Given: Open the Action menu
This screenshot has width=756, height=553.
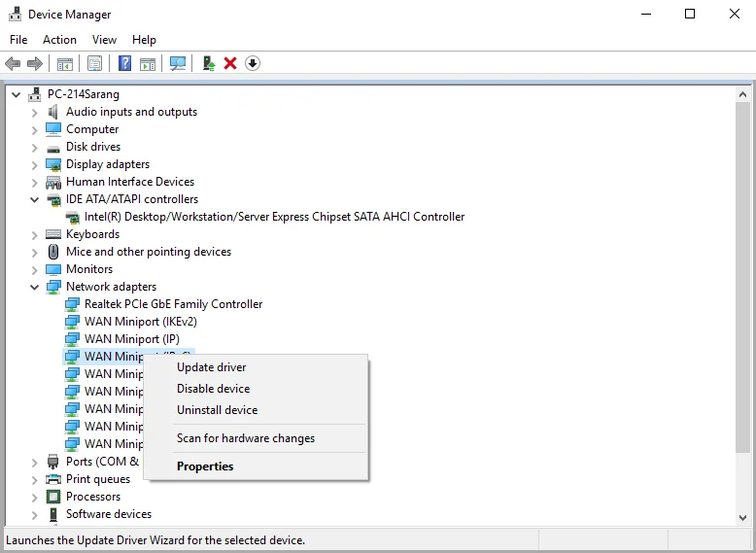Looking at the screenshot, I should point(60,40).
